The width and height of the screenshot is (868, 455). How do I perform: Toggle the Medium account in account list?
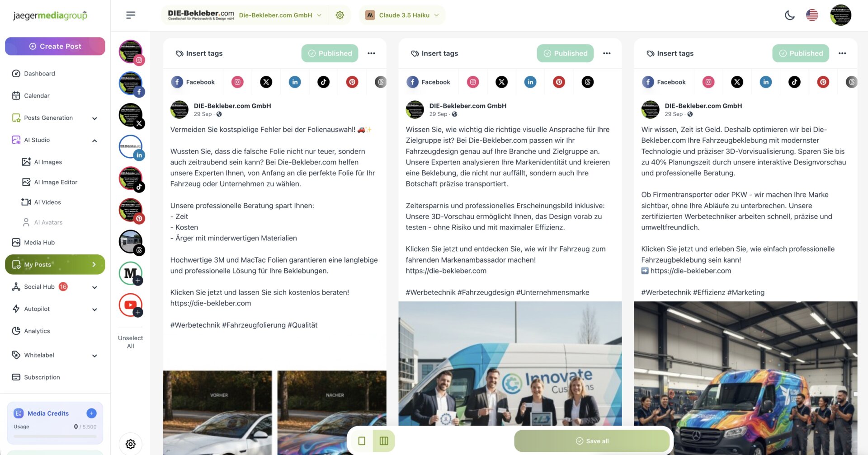(x=131, y=273)
